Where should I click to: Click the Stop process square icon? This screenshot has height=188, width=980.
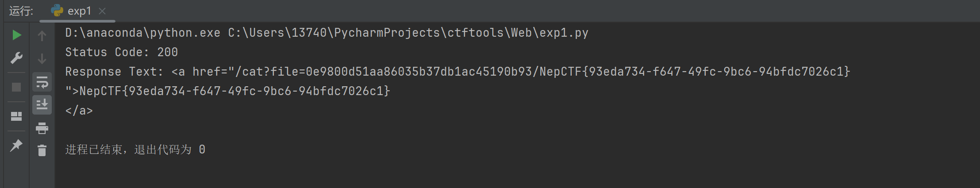point(16,87)
